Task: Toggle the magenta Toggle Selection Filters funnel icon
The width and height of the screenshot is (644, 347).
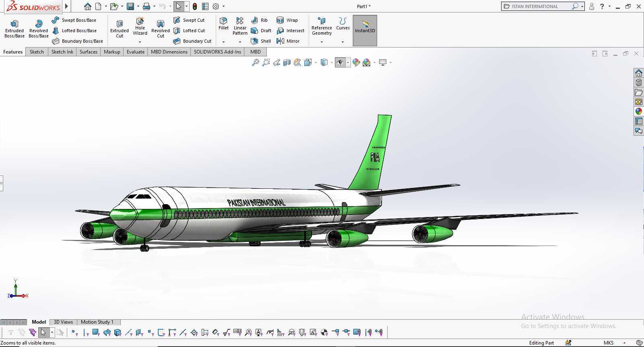Action: pos(32,333)
